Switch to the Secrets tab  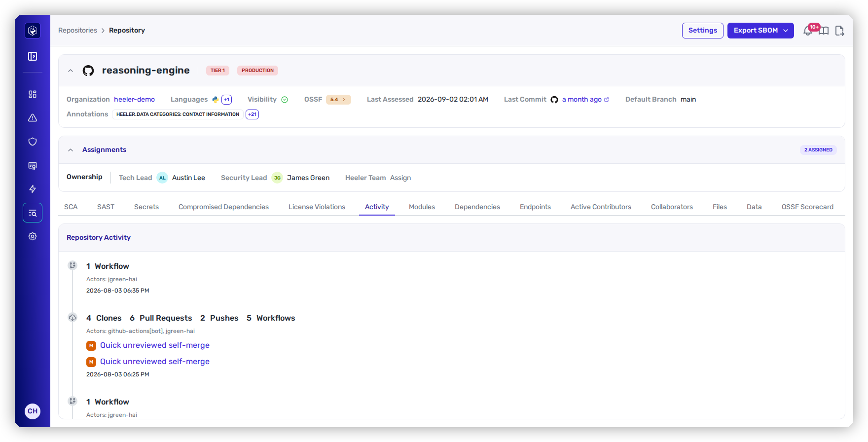click(x=146, y=207)
